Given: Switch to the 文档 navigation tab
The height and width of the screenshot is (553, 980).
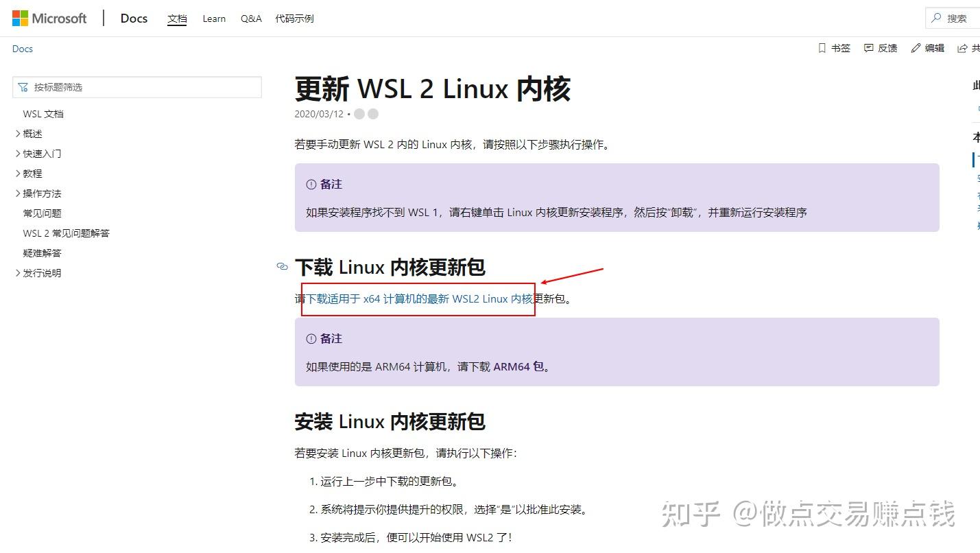Looking at the screenshot, I should tap(177, 19).
